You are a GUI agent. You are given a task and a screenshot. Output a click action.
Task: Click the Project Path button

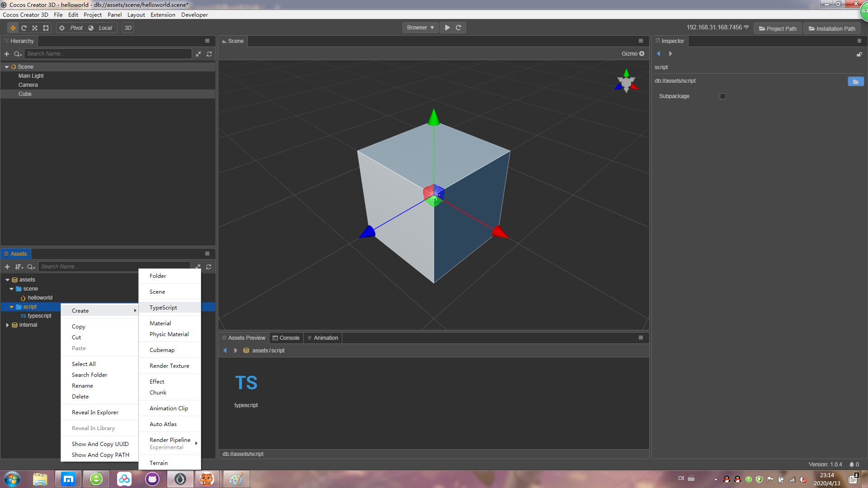pos(778,28)
